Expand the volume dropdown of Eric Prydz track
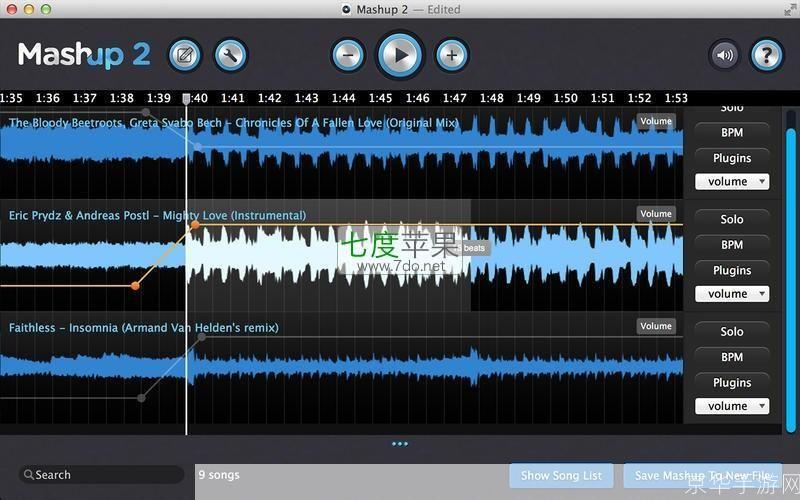800x500 pixels. click(x=732, y=294)
